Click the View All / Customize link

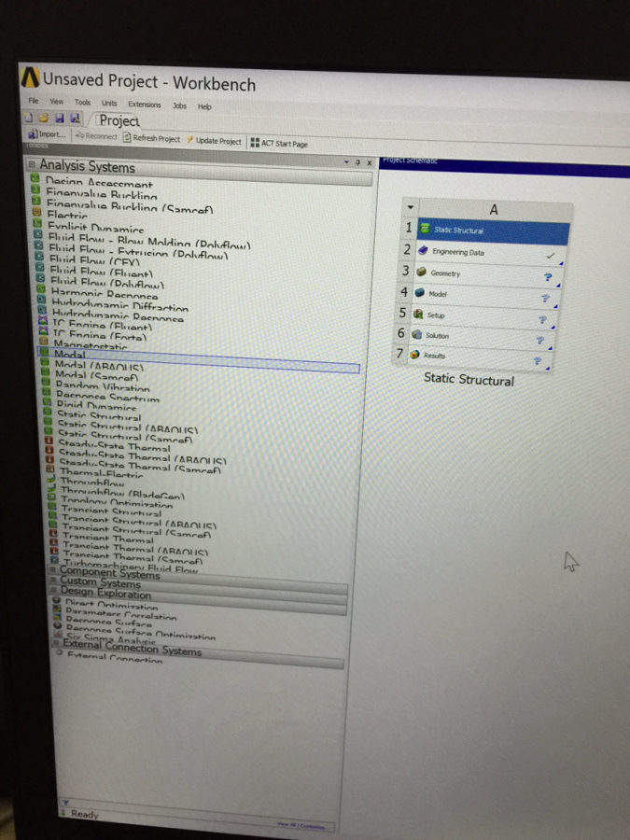click(x=301, y=826)
